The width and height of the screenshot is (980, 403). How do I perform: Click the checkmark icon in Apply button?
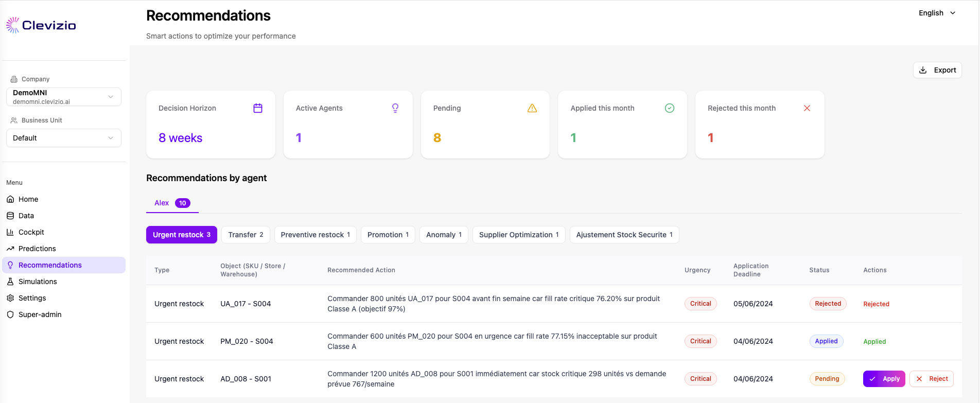click(872, 379)
